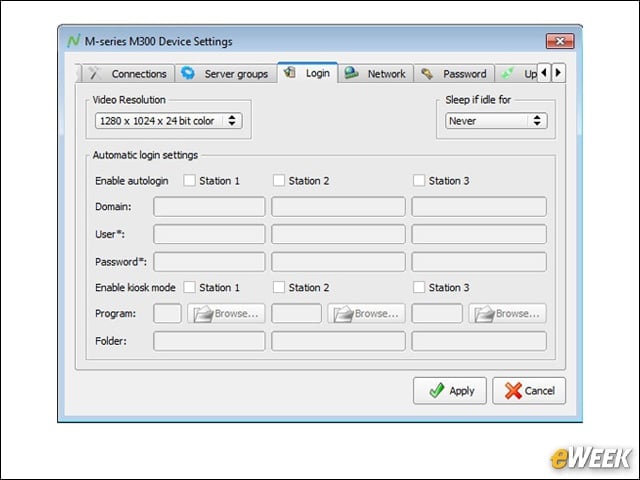Image resolution: width=640 pixels, height=480 pixels.
Task: Click the app logo in title bar
Action: (73, 41)
